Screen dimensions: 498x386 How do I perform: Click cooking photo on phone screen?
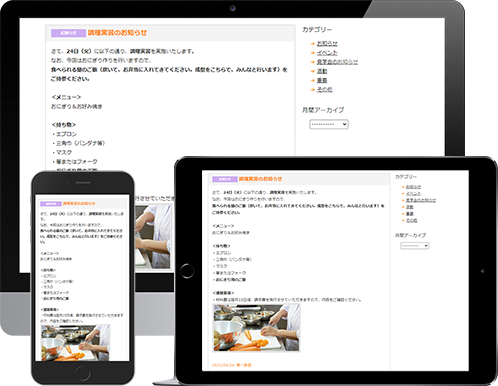click(x=75, y=343)
